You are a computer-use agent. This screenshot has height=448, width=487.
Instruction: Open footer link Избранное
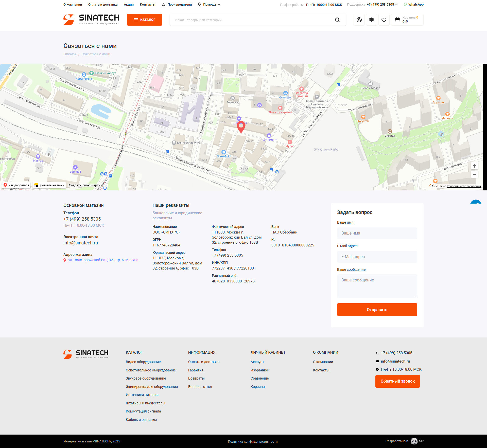coord(260,370)
